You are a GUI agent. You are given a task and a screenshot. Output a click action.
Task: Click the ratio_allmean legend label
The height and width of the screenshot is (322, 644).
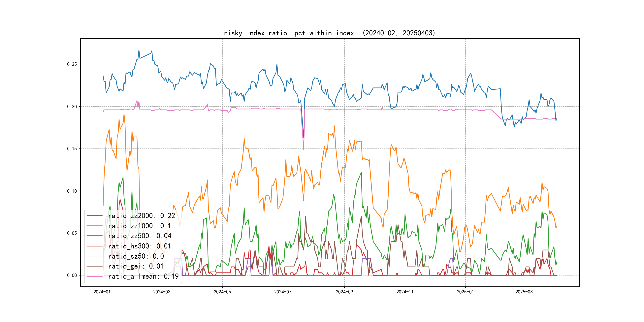143,276
